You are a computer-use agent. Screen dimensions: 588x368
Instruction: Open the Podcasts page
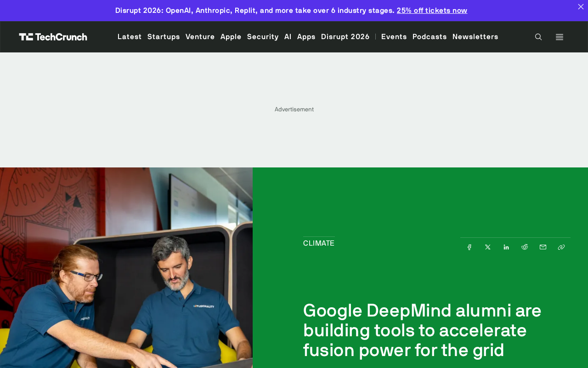click(430, 37)
